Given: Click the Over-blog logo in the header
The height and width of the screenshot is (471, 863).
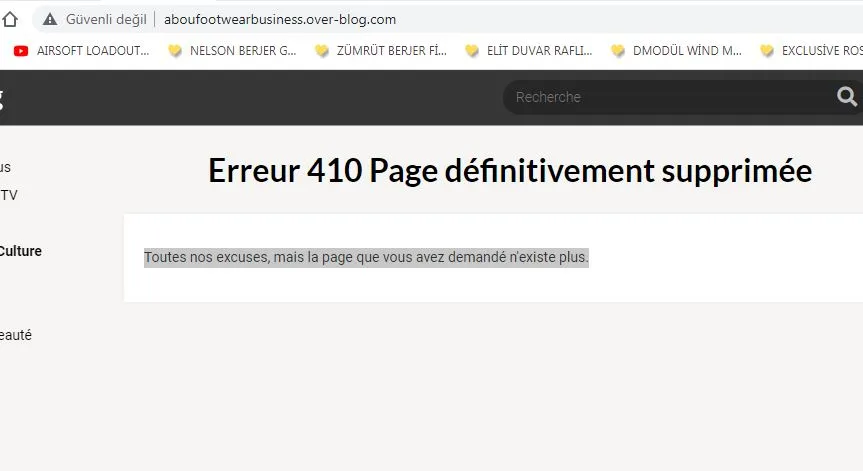Looking at the screenshot, I should point(2,98).
